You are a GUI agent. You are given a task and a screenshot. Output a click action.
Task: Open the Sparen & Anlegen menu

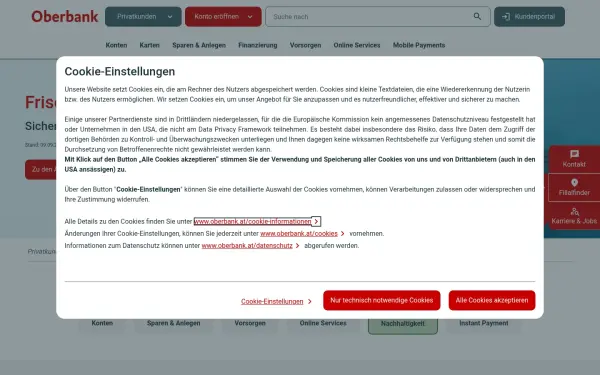(199, 45)
